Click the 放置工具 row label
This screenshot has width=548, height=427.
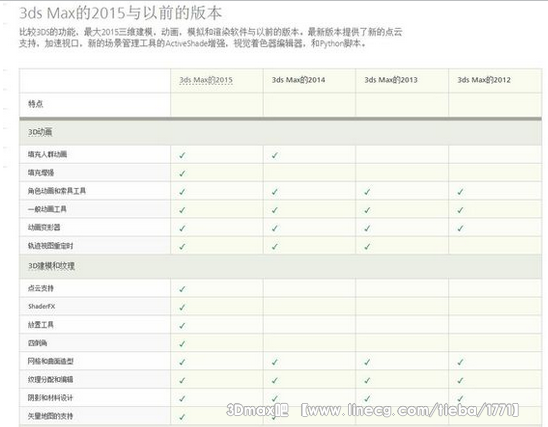point(41,325)
